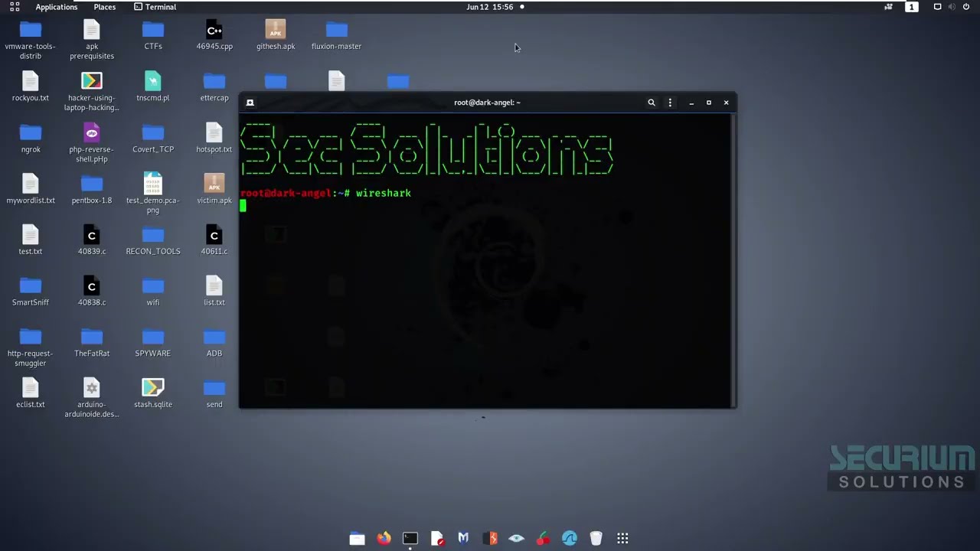Image resolution: width=980 pixels, height=551 pixels.
Task: Launch Burp Suite from the dock
Action: click(x=490, y=539)
